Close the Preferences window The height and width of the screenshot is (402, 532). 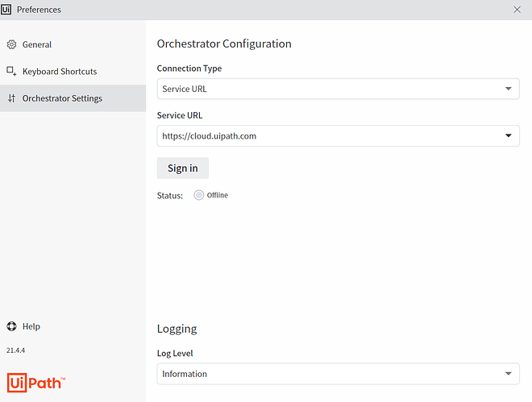tap(517, 10)
